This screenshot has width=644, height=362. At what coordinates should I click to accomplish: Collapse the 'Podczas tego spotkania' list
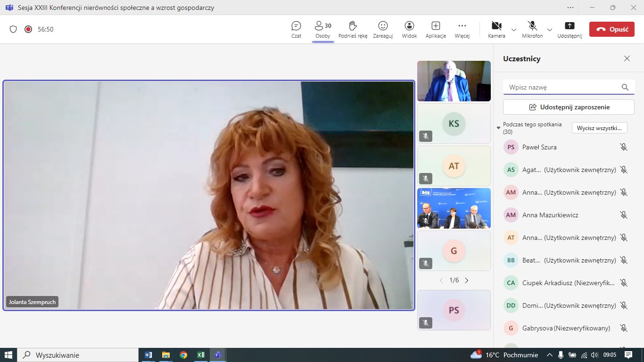[499, 128]
